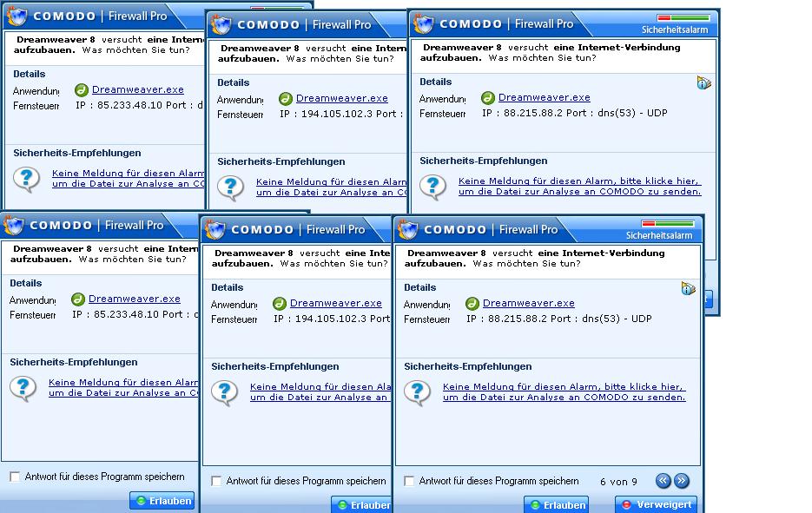
Task: Click Erlauben in lower 194.105.102.3 alert
Action: click(x=361, y=504)
